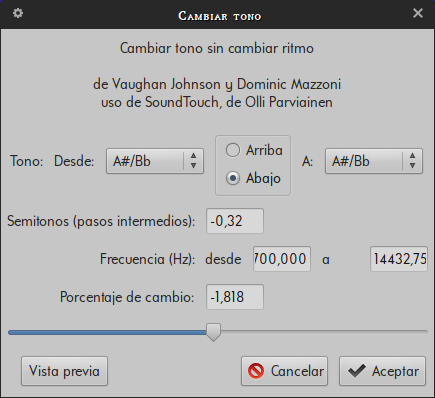435x398 pixels.
Task: Click the percent change slider handle
Action: [x=213, y=332]
